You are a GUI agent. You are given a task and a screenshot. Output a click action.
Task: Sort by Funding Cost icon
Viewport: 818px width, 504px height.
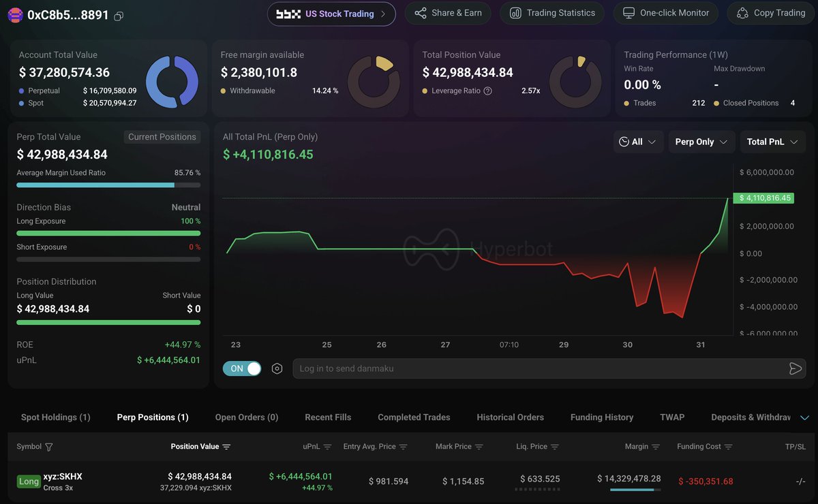[x=729, y=447]
